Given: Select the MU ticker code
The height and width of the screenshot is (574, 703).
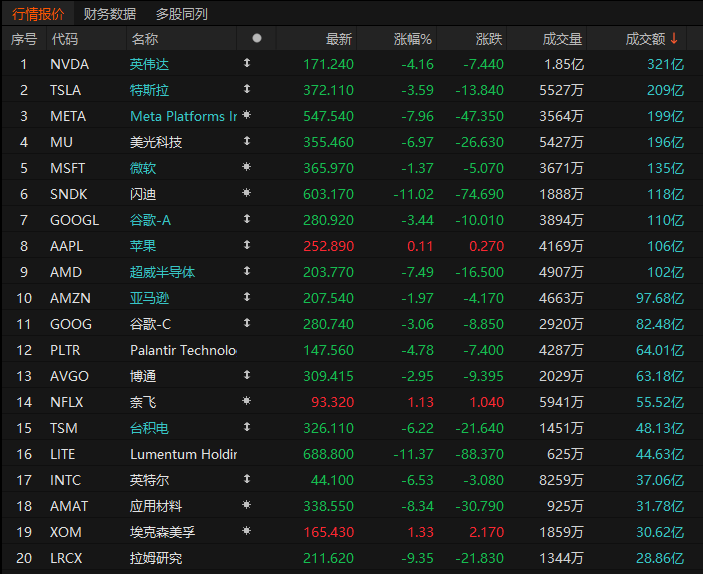Looking at the screenshot, I should click(61, 142).
